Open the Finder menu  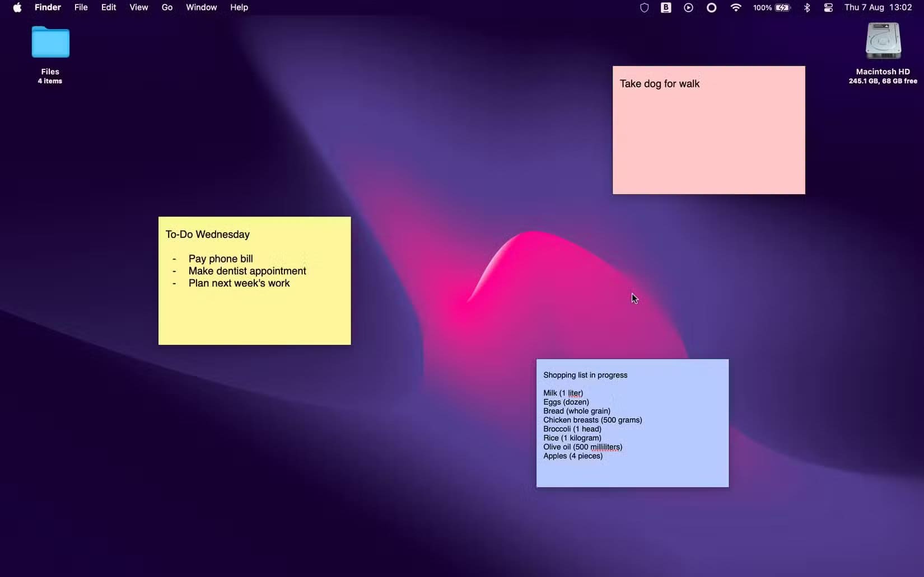[x=48, y=7]
